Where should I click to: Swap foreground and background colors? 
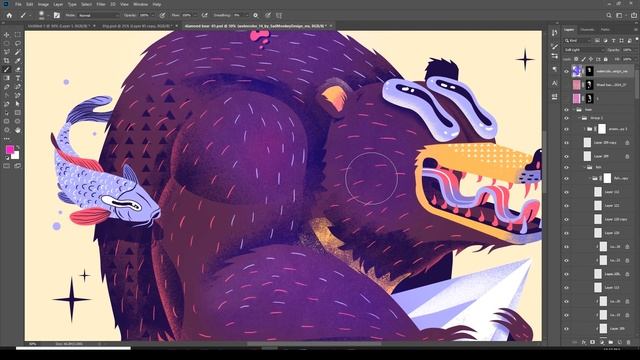(18, 147)
